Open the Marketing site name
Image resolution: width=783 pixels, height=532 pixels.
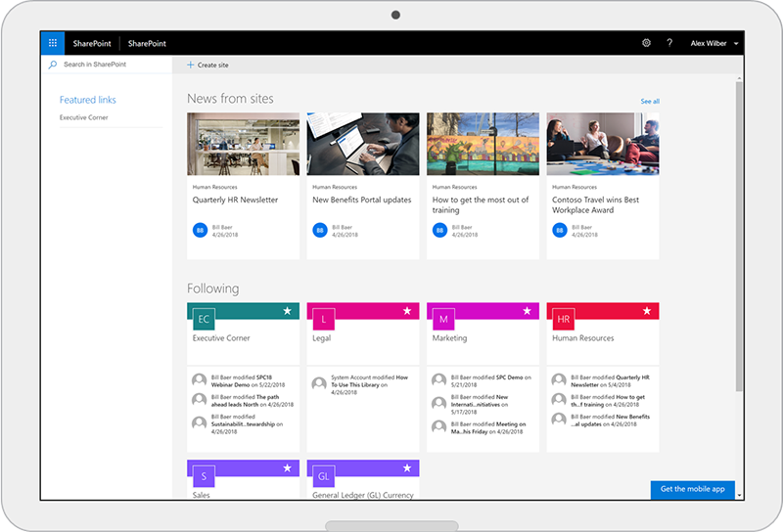coord(449,338)
